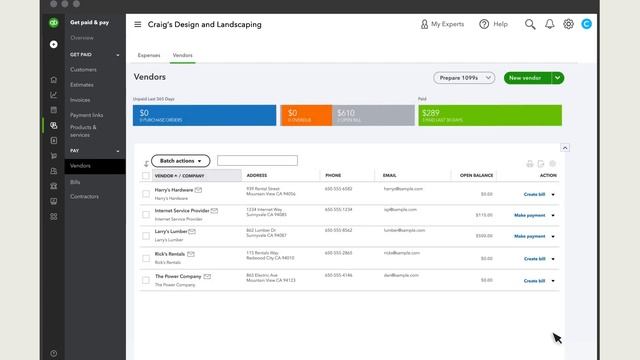
Task: Filter by blue purchase orders bar
Action: coord(204,116)
